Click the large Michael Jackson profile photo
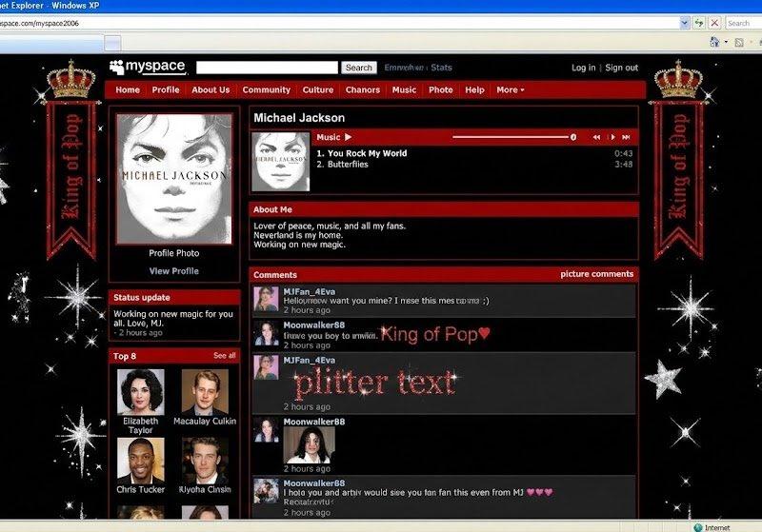762x532 pixels. pyautogui.click(x=174, y=179)
